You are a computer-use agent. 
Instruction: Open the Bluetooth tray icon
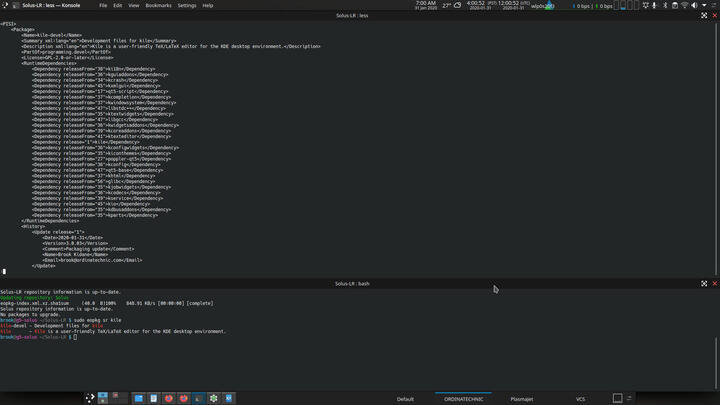[x=665, y=6]
